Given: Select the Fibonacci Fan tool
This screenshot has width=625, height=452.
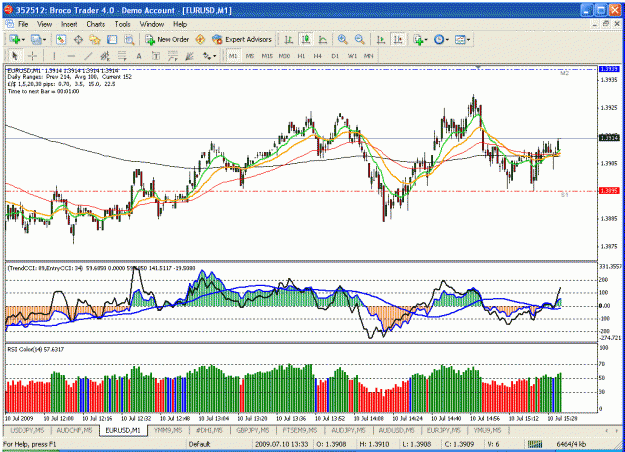Looking at the screenshot, I should pos(173,56).
